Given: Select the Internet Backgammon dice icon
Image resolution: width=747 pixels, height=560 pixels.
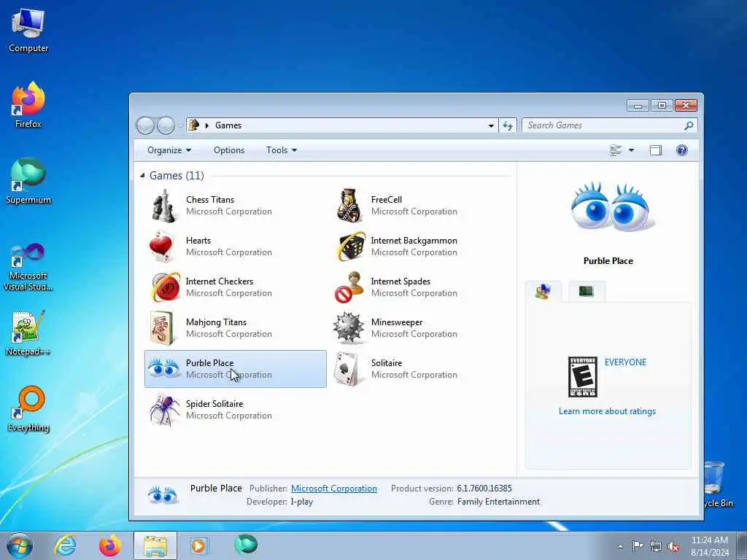Looking at the screenshot, I should tap(352, 246).
